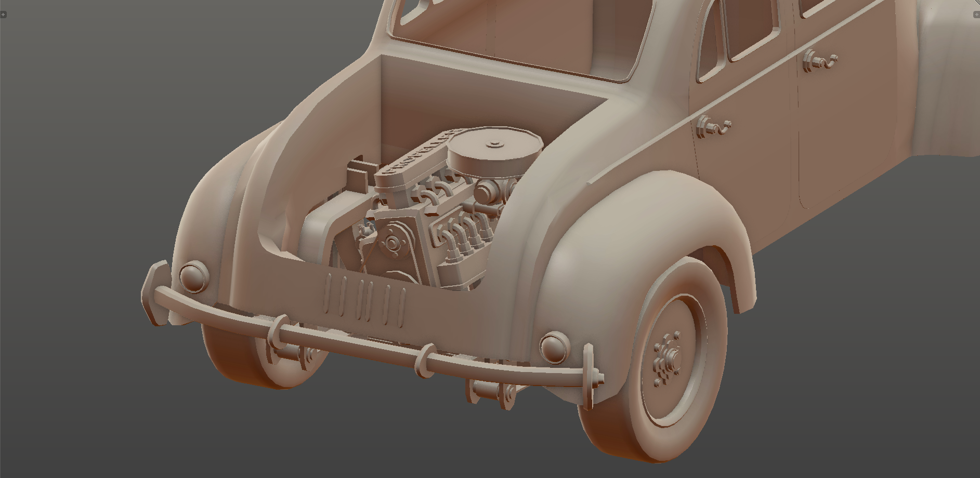Expand the left tool shelf plus tab
This screenshot has width=980, height=478.
point(4,15)
